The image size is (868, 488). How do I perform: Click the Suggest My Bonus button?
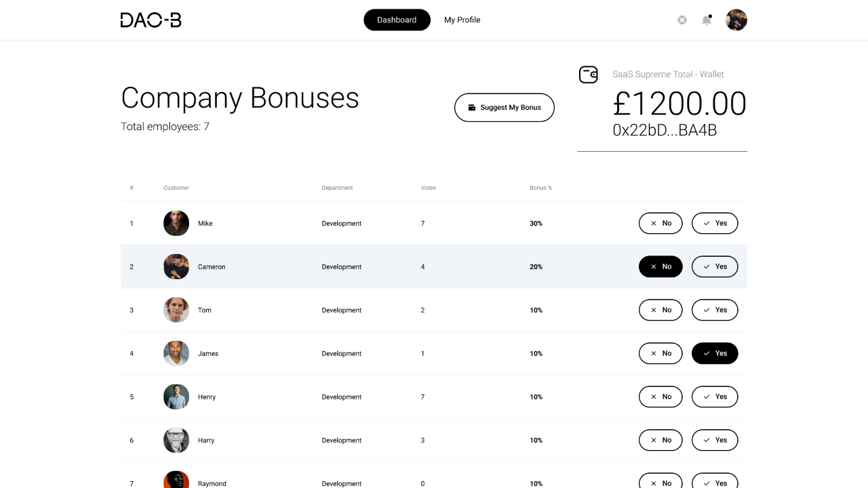point(505,107)
